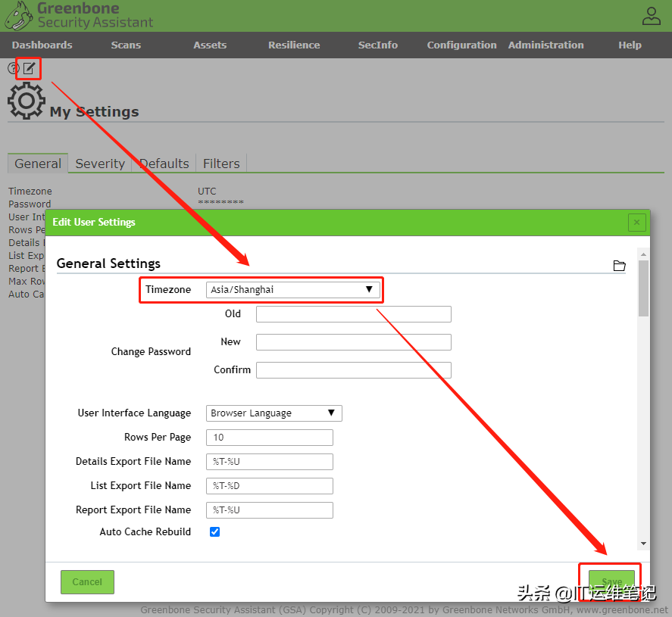Open the help question mark icon
Image resolution: width=672 pixels, height=617 pixels.
click(13, 69)
